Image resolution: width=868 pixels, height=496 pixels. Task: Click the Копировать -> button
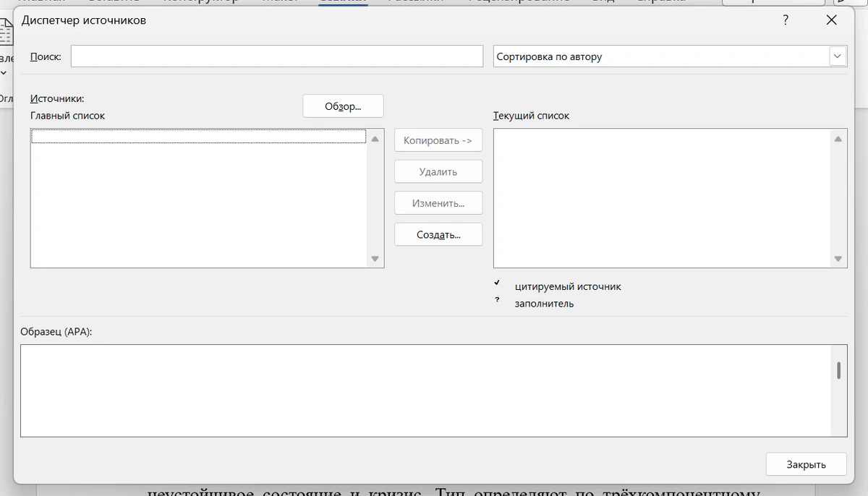coord(438,140)
